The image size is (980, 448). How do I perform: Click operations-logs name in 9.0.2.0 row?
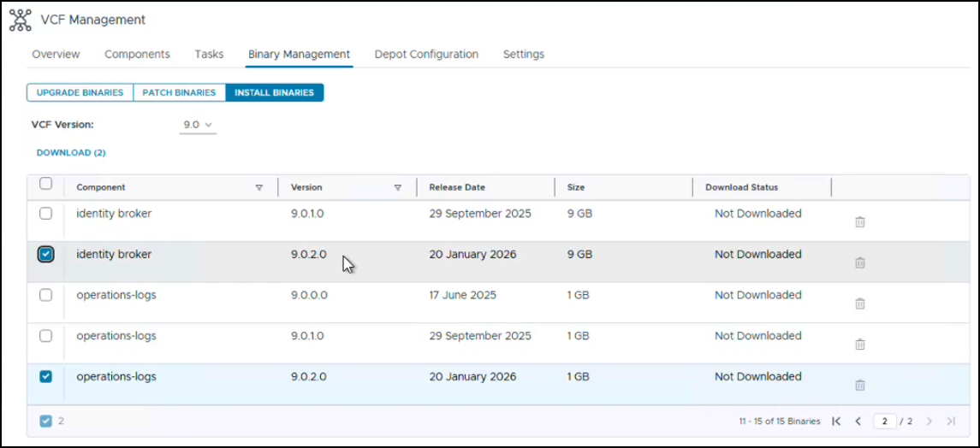coord(116,377)
